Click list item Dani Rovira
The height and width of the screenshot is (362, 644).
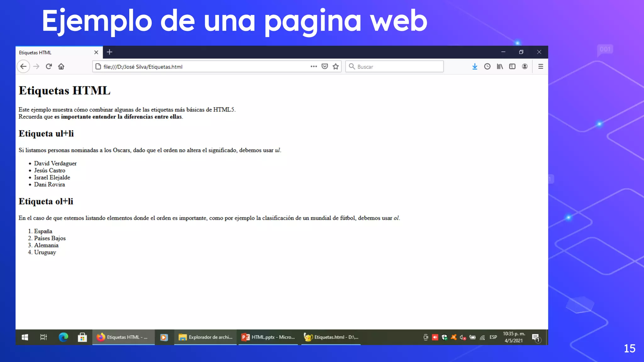tap(49, 184)
